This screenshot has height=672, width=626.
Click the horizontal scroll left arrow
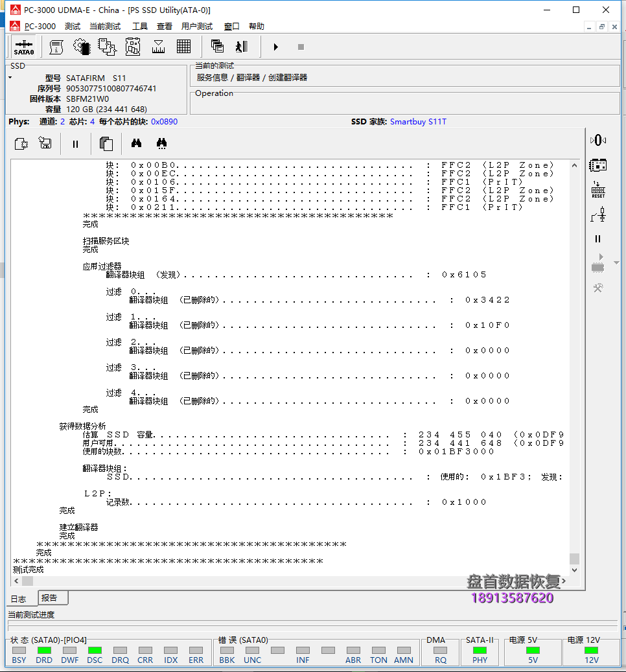pyautogui.click(x=16, y=581)
